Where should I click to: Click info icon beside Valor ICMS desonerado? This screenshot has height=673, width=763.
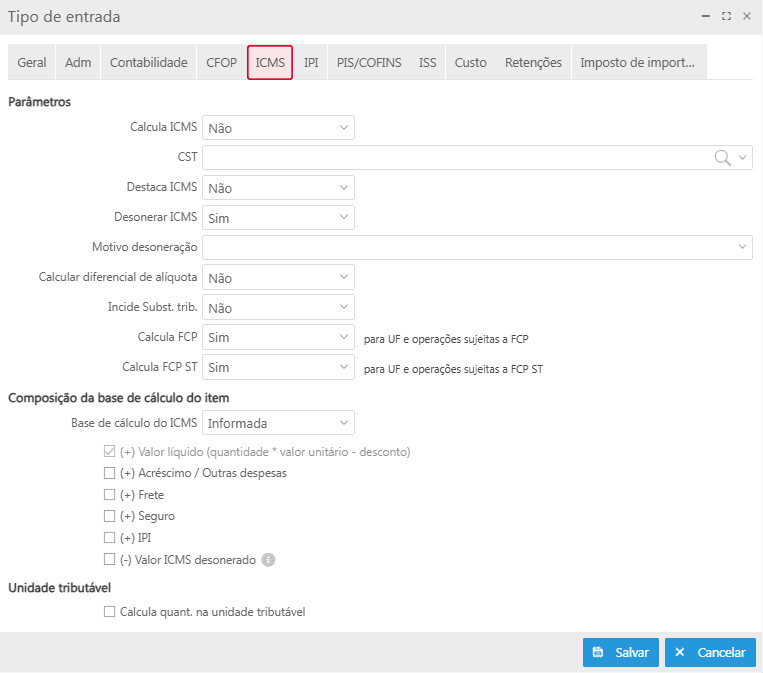(268, 560)
